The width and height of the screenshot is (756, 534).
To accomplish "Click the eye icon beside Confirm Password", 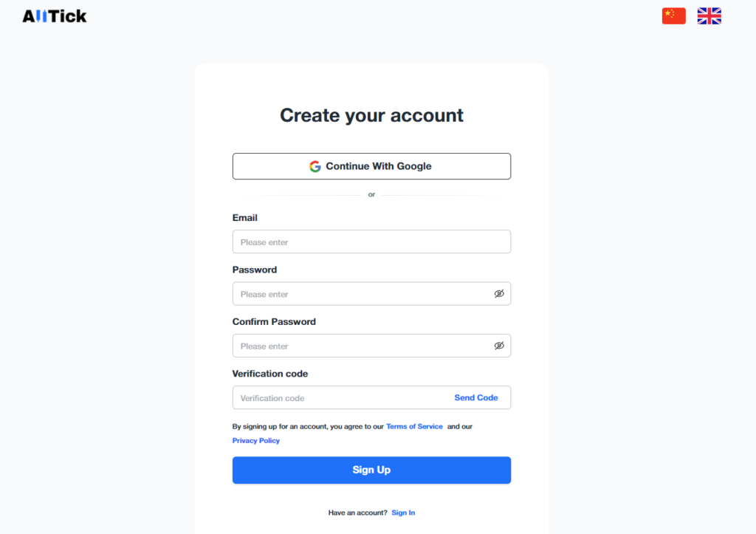I will tap(499, 345).
